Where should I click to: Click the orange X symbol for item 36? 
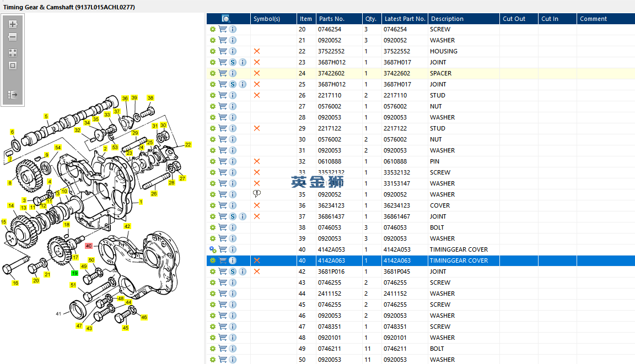click(x=256, y=205)
